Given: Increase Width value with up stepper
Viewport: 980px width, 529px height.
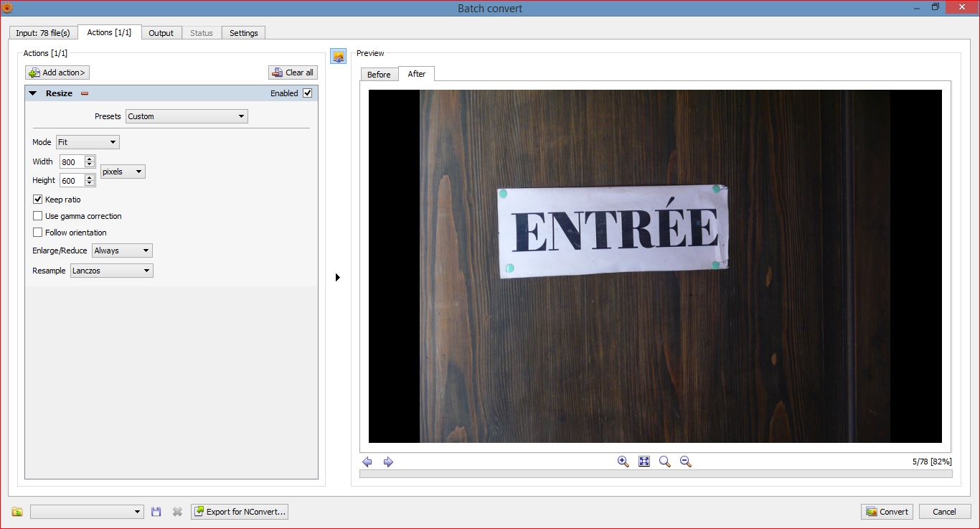Looking at the screenshot, I should pyautogui.click(x=90, y=159).
